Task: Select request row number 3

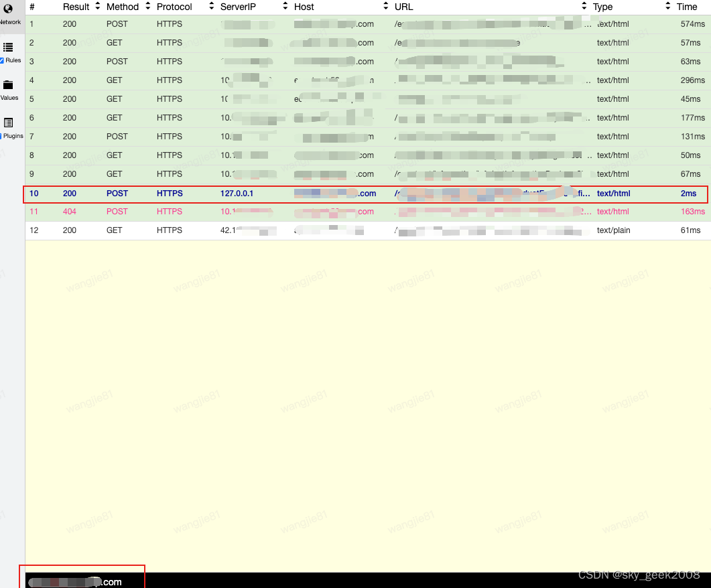Action: point(368,62)
